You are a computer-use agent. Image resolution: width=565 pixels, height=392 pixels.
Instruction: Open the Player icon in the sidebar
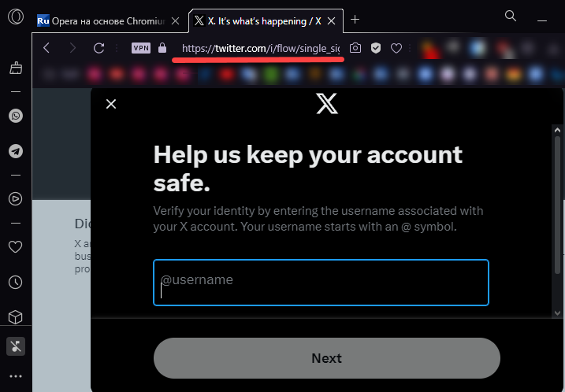(16, 198)
